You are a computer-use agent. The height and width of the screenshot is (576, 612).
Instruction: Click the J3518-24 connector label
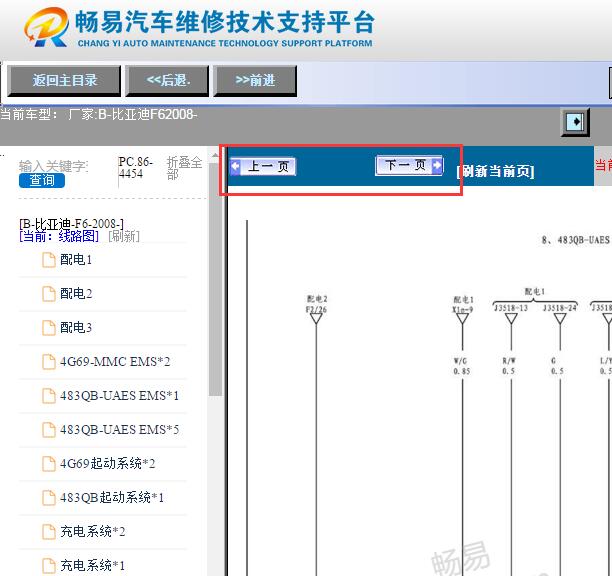click(560, 308)
